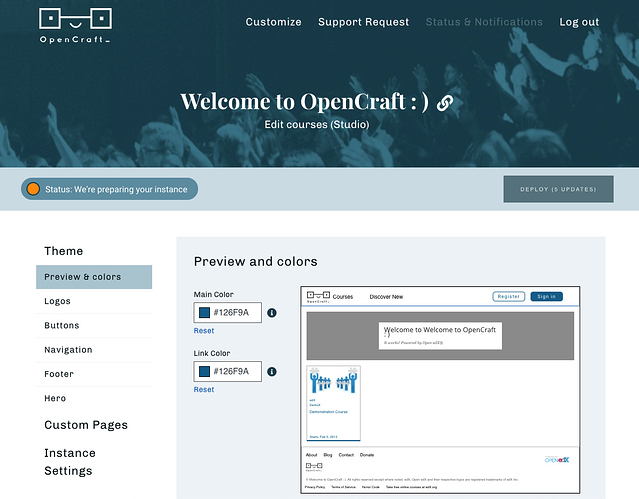The height and width of the screenshot is (499, 639).
Task: Open the Hero theme section
Action: pyautogui.click(x=94, y=398)
